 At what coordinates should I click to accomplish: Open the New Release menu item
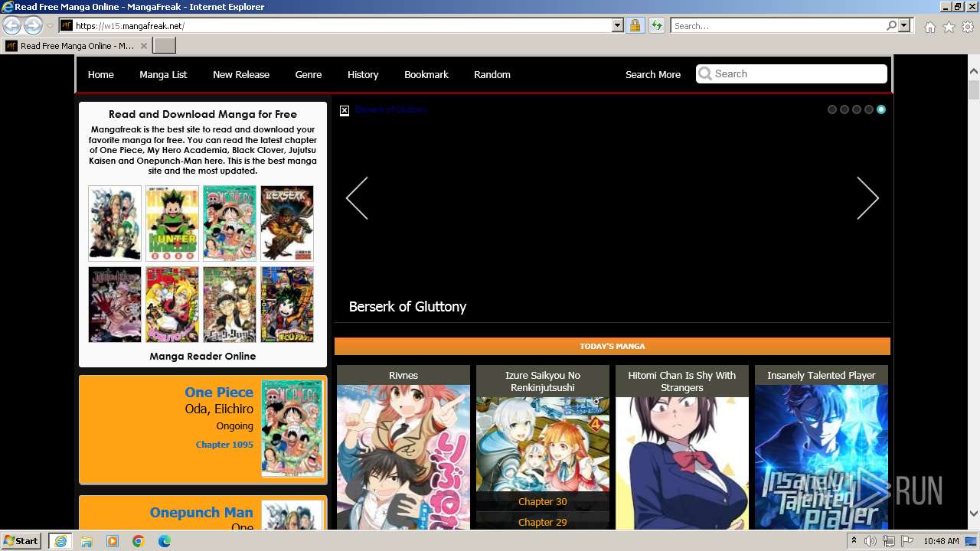[241, 74]
